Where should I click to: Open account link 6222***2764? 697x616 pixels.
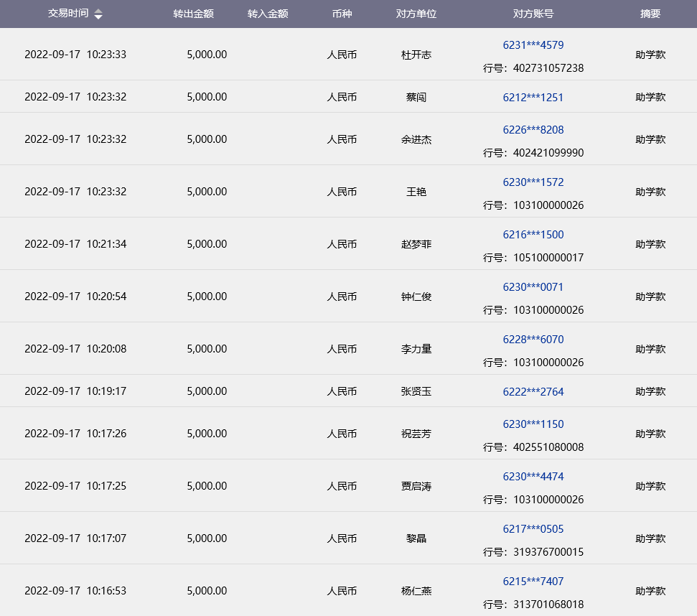tap(533, 391)
